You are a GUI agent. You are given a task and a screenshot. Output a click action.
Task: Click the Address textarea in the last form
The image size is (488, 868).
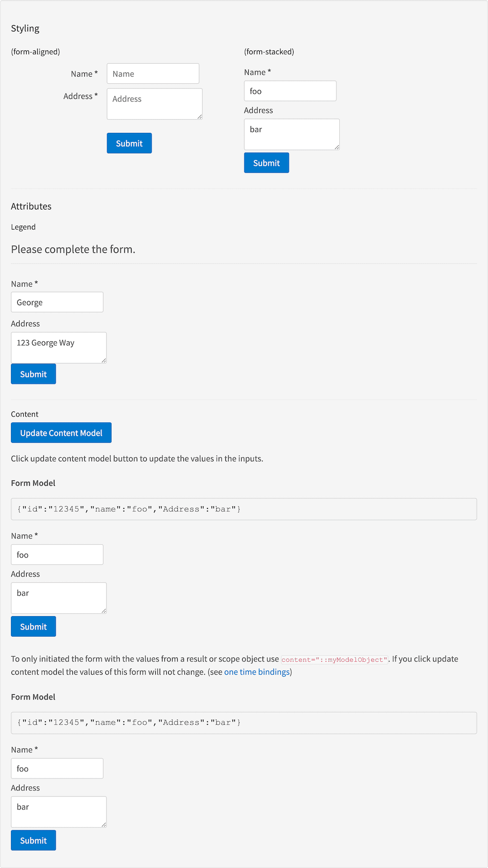point(59,812)
